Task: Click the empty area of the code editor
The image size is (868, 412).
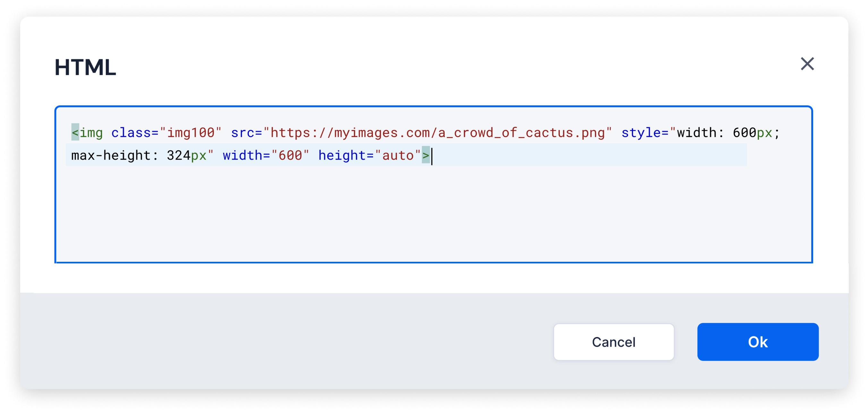Action: tap(433, 215)
